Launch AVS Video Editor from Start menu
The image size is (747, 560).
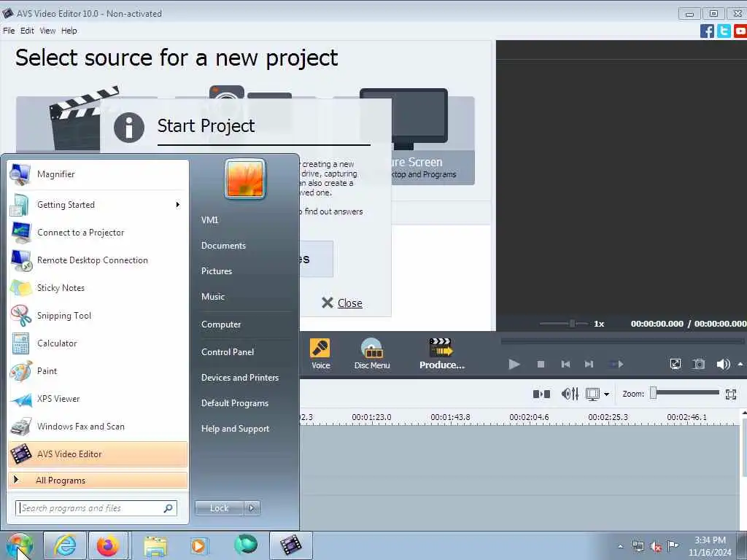tap(98, 454)
